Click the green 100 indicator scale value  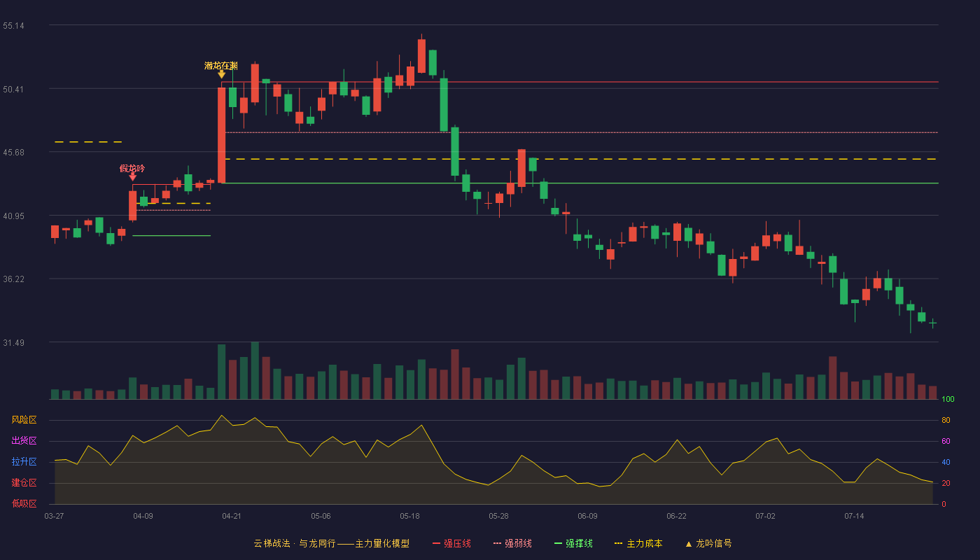pos(948,400)
